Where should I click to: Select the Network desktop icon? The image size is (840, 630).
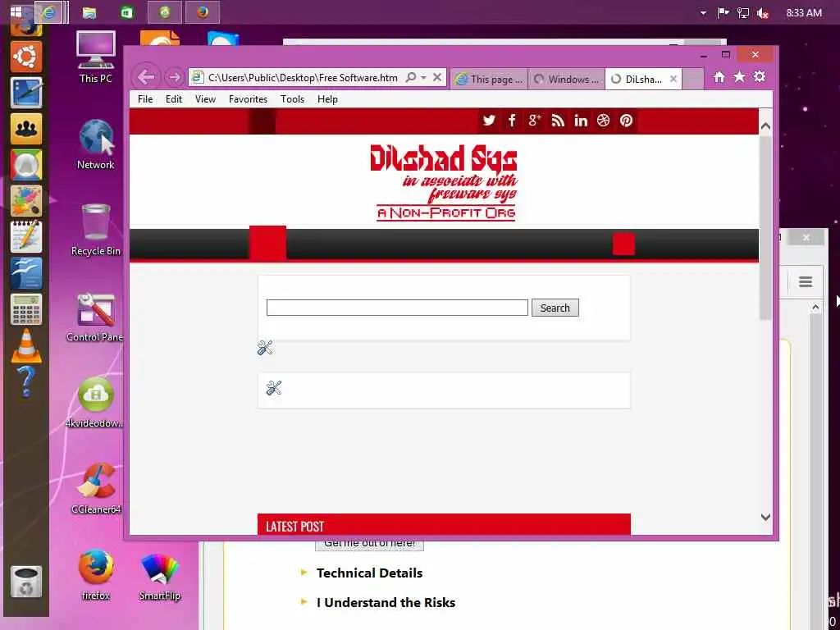(x=96, y=144)
